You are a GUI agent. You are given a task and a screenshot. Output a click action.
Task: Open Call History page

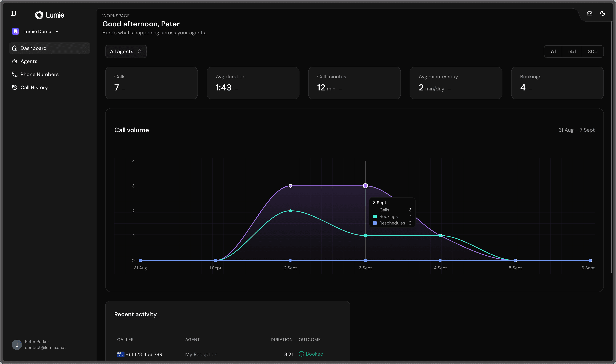tap(34, 88)
